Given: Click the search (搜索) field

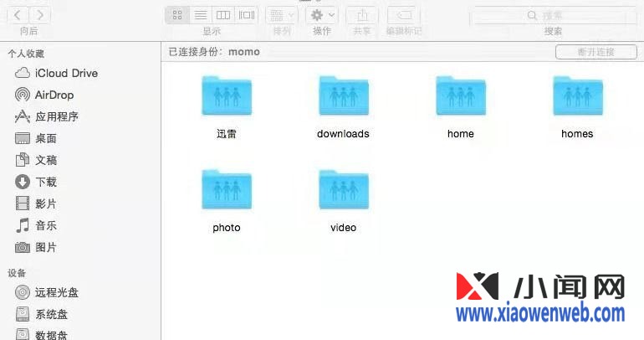Looking at the screenshot, I should [552, 15].
